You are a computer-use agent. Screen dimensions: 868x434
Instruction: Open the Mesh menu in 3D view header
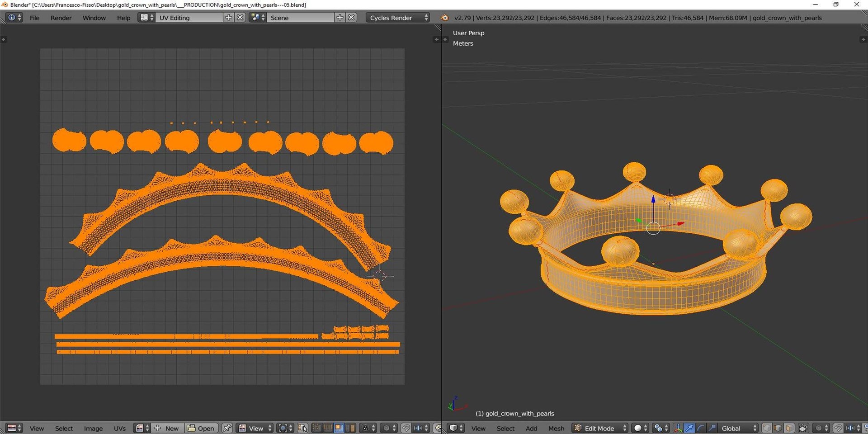556,428
